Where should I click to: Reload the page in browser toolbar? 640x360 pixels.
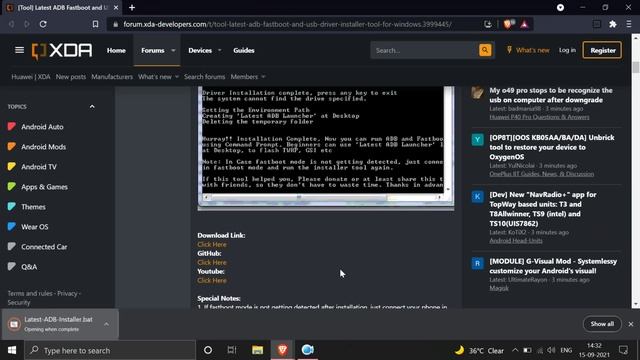coord(43,24)
